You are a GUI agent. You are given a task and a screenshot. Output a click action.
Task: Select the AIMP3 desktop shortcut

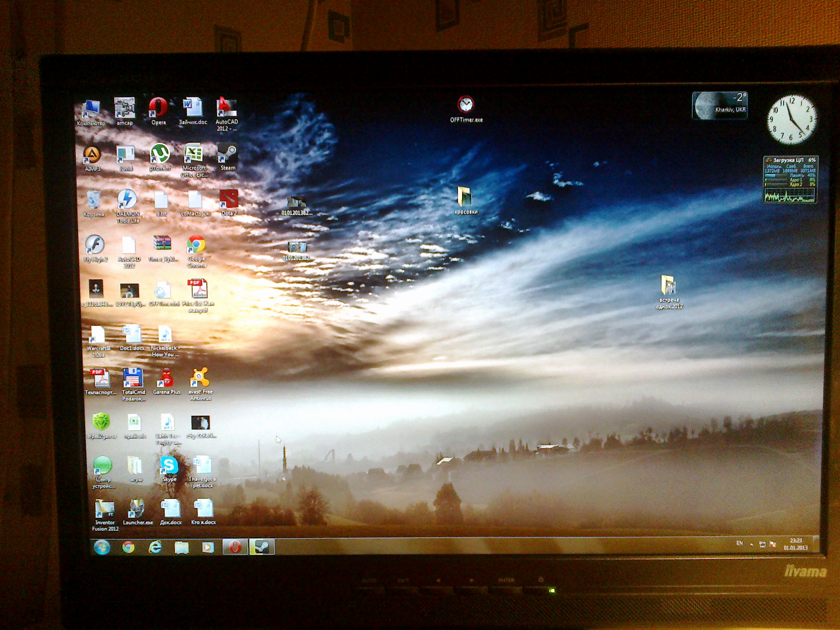coord(92,155)
